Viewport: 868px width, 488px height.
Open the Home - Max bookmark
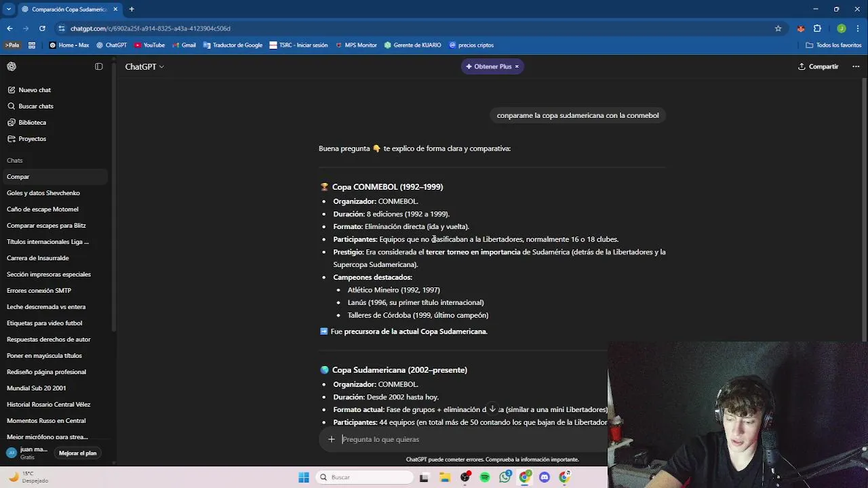(x=69, y=45)
